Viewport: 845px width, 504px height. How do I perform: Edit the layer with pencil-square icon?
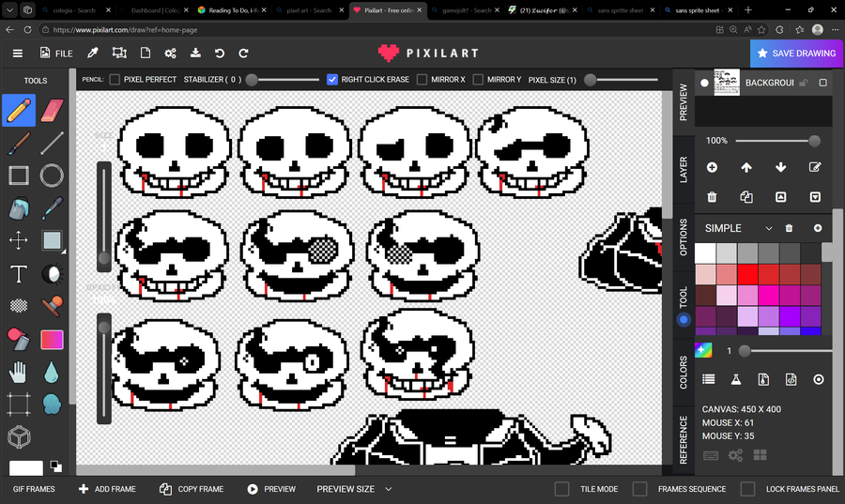pyautogui.click(x=815, y=167)
